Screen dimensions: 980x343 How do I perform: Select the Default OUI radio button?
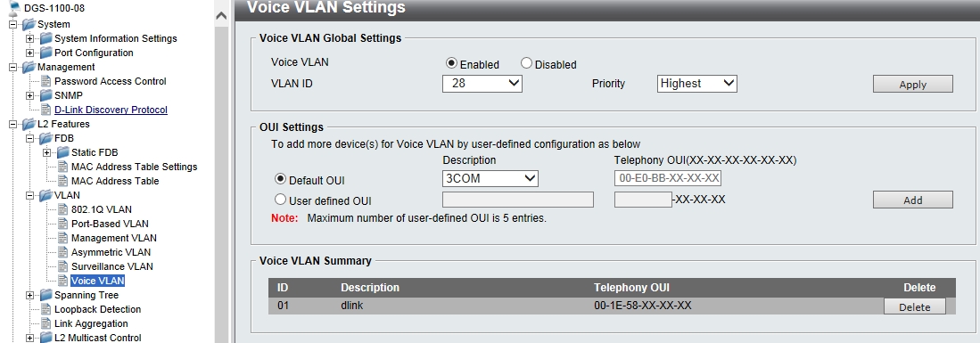(281, 179)
